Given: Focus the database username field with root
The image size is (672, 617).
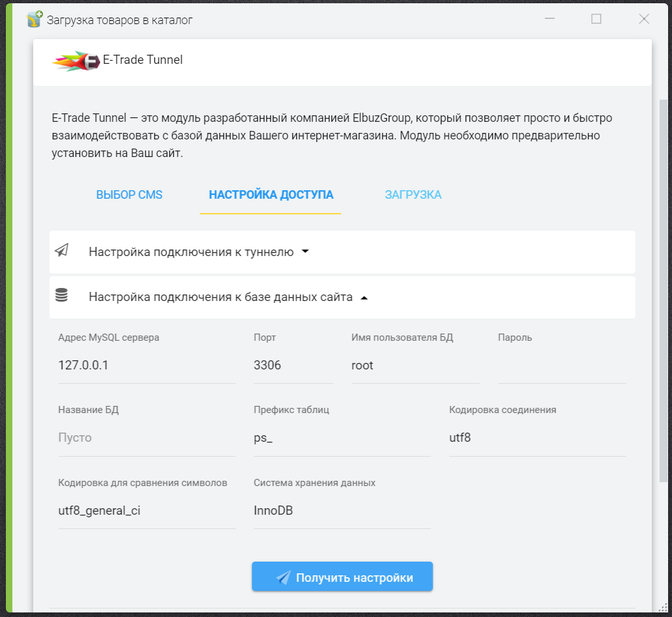Looking at the screenshot, I should pyautogui.click(x=415, y=366).
